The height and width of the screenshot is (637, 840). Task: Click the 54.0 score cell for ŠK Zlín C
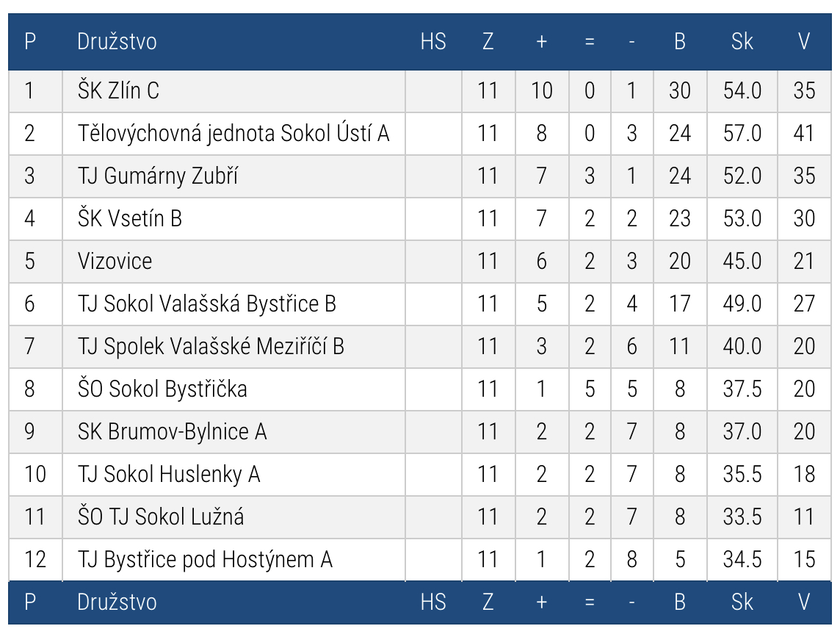point(742,90)
